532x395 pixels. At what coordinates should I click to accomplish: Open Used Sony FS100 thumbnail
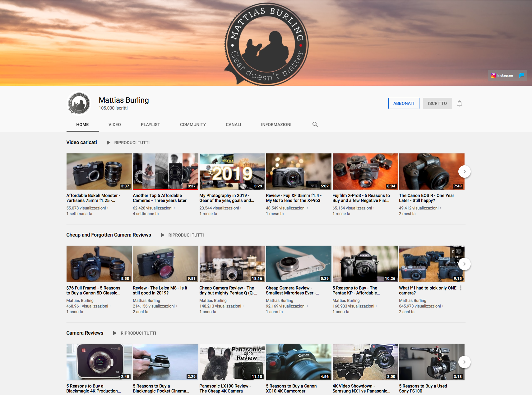point(432,362)
